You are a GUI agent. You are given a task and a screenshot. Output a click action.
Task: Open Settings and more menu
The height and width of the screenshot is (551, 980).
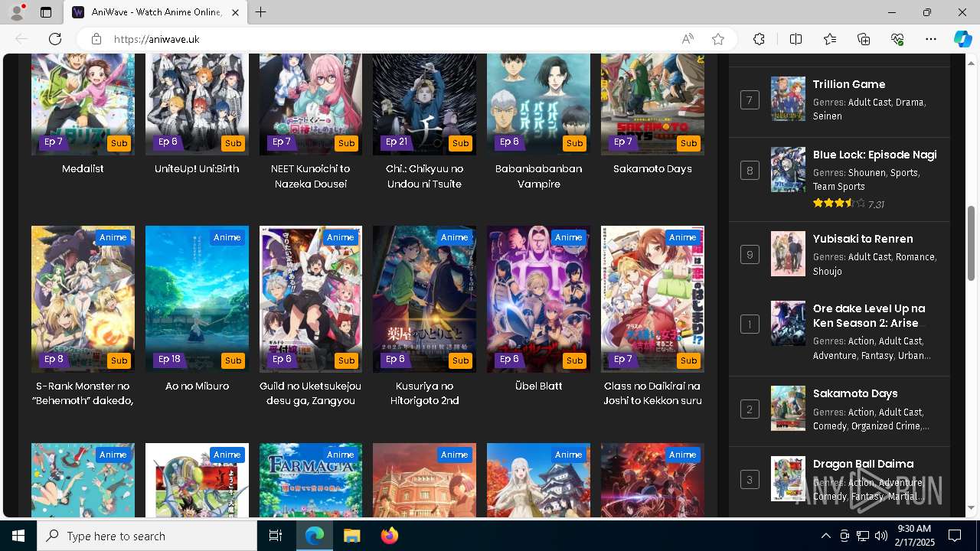[x=931, y=39]
